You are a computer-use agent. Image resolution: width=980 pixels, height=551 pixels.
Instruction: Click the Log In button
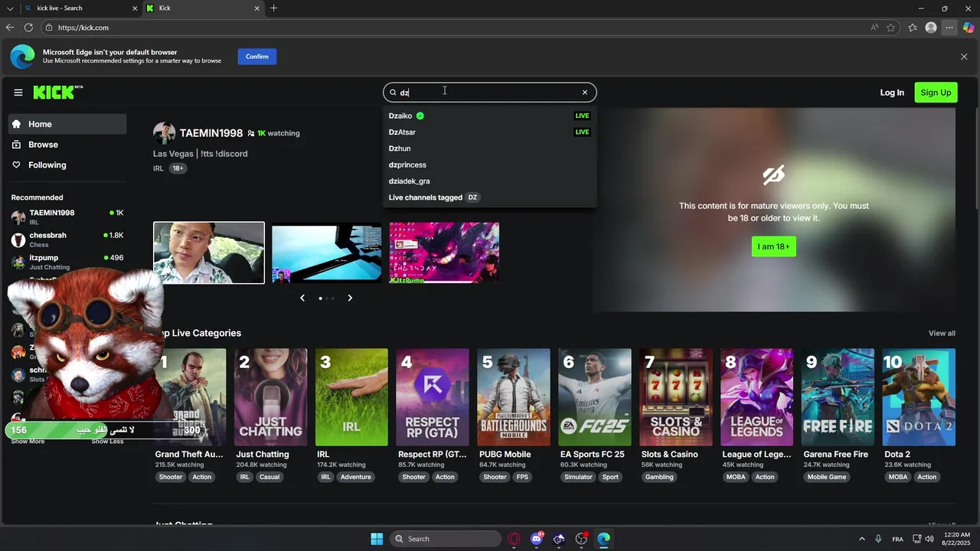pos(892,93)
